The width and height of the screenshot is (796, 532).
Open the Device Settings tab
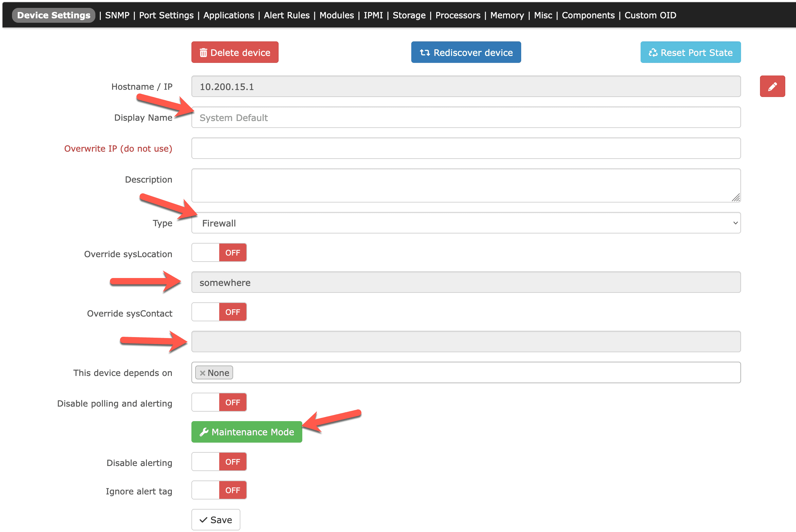point(54,15)
